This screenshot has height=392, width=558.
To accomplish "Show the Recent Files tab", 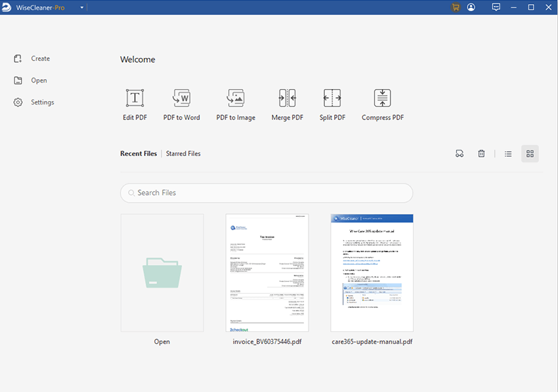I will click(x=138, y=154).
